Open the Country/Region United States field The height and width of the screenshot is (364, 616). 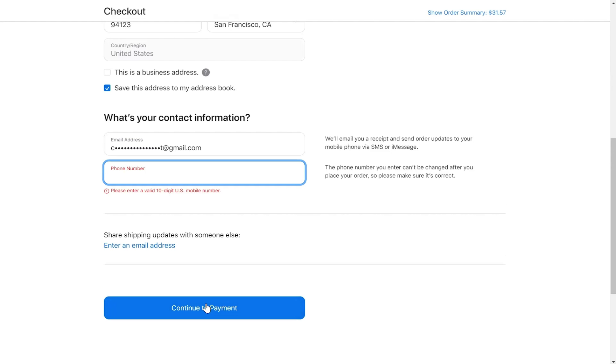pyautogui.click(x=204, y=50)
